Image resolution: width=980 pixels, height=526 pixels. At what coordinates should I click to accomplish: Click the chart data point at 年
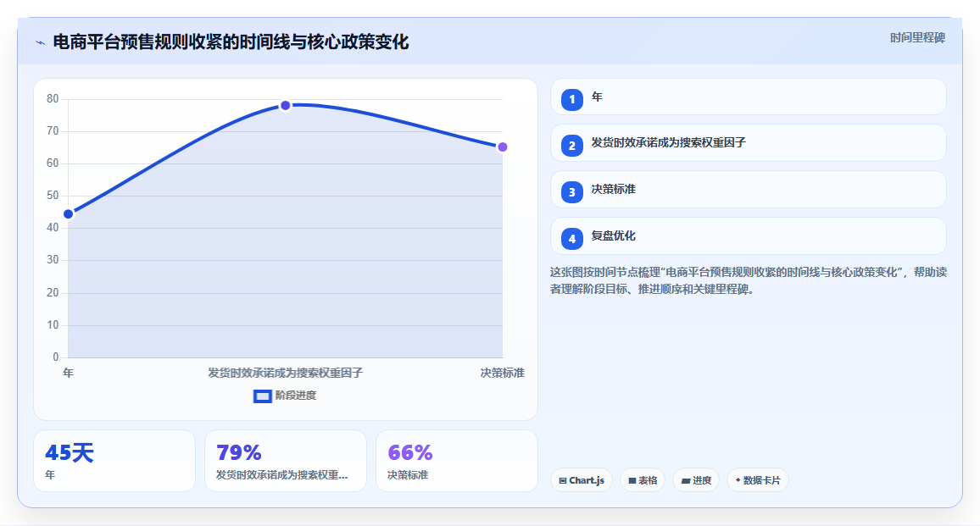pos(69,214)
